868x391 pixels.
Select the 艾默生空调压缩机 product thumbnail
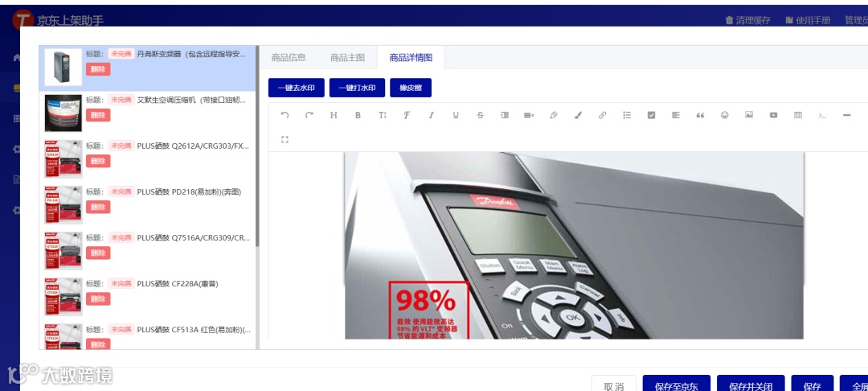tap(63, 113)
